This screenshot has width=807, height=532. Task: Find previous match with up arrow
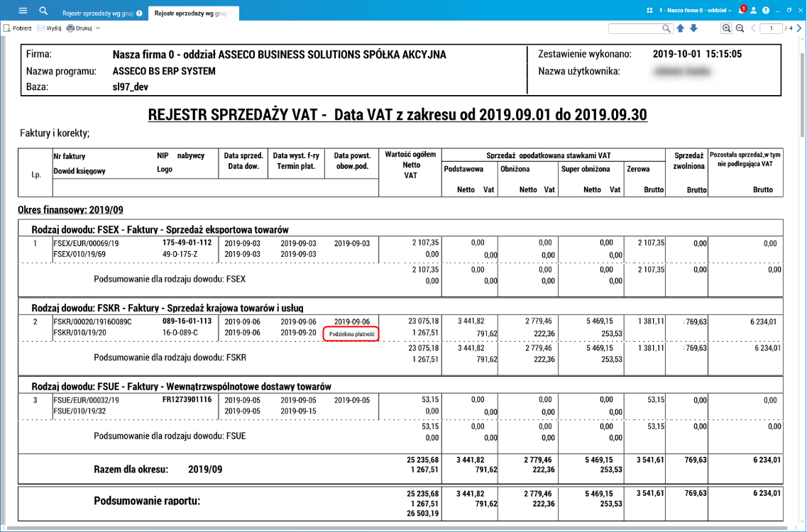[x=681, y=28]
